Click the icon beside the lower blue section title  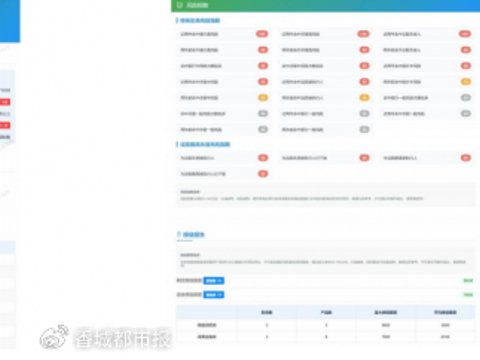coord(179,234)
